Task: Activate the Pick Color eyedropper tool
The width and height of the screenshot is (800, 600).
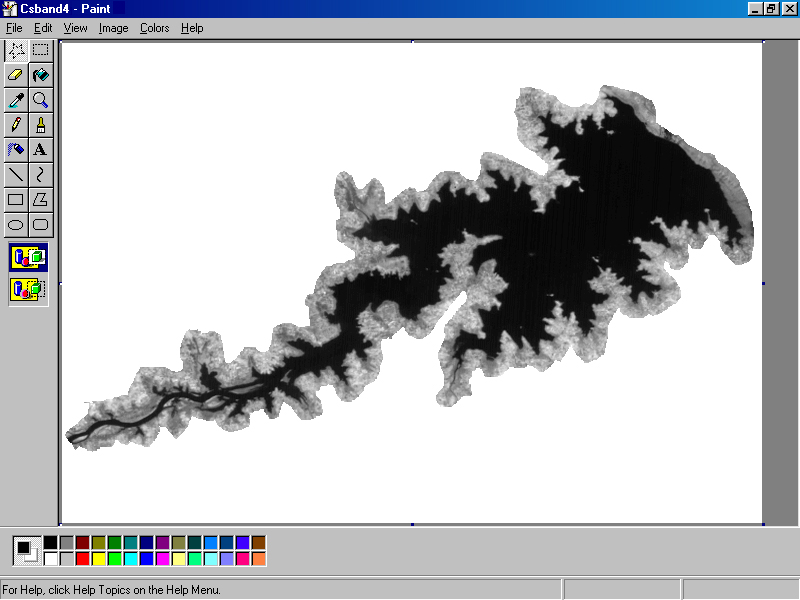Action: coord(16,100)
